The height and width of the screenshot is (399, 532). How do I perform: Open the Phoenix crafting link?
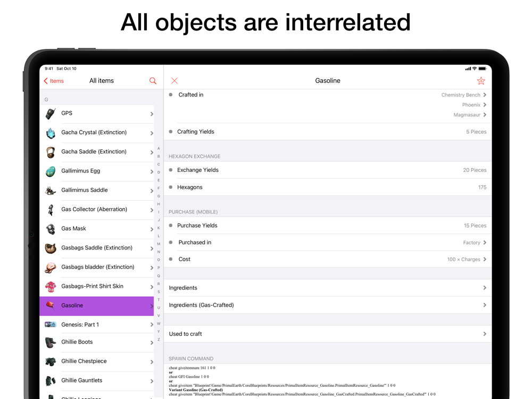[x=474, y=105]
